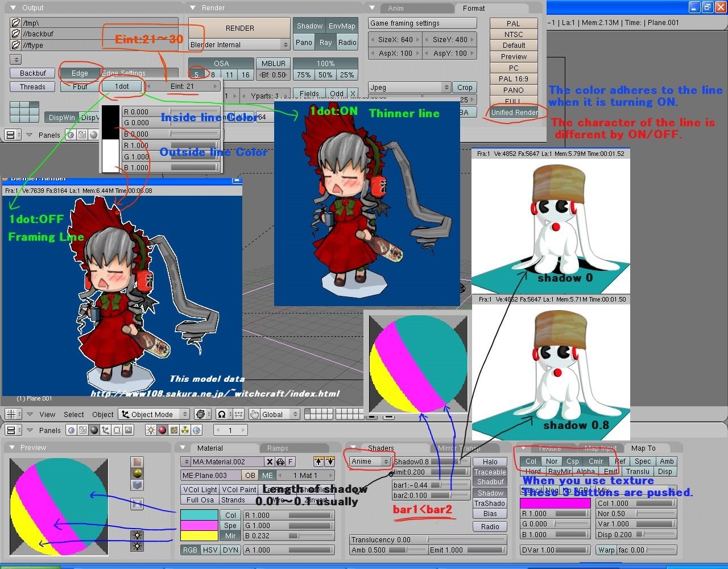Toggle the Nor channel in Map To
This screenshot has height=569, width=728.
click(x=552, y=461)
